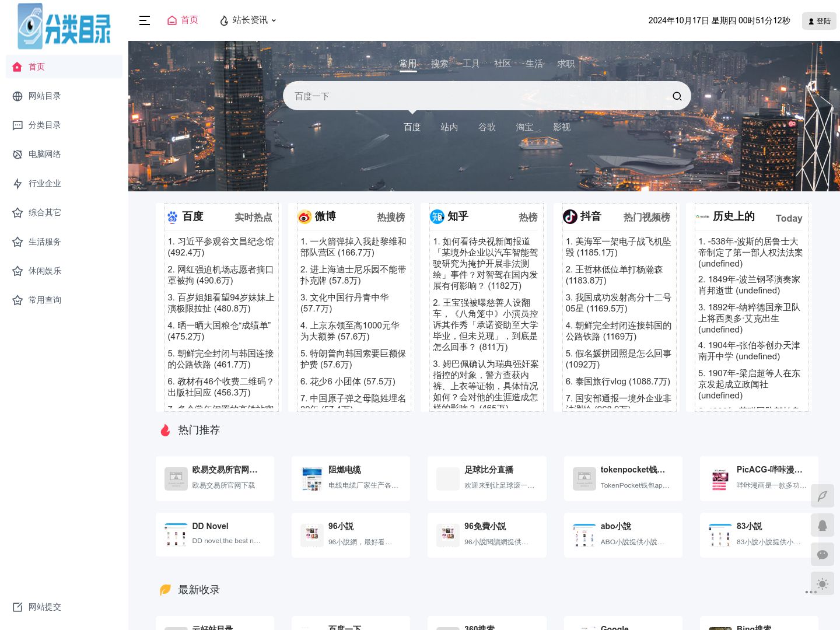The image size is (840, 630).
Task: Click the floating bell notification button
Action: tap(822, 525)
